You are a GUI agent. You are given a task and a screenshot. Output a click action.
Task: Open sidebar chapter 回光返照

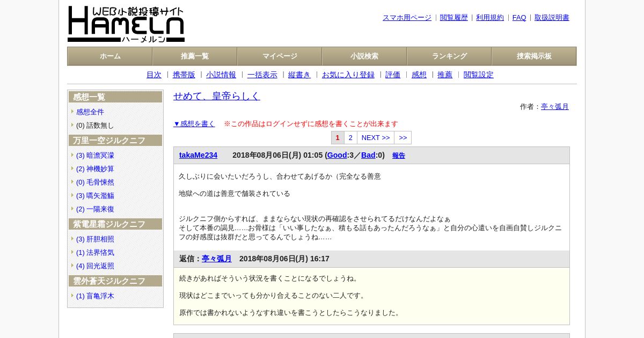click(95, 266)
